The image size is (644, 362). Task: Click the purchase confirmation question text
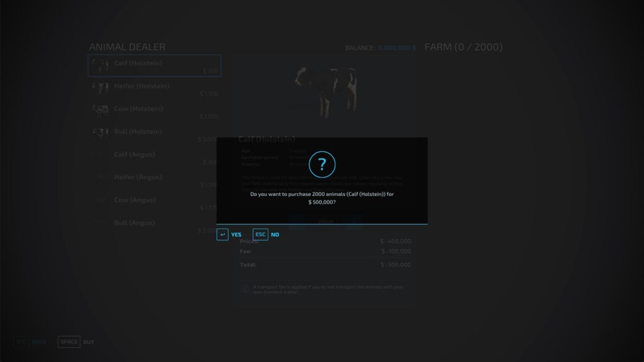coord(322,198)
